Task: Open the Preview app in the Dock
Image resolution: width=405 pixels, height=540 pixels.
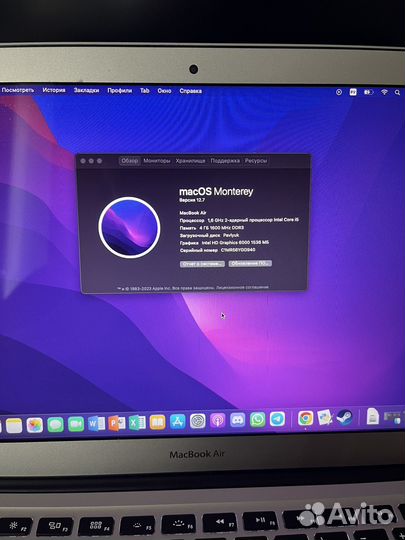Action: pyautogui.click(x=325, y=417)
